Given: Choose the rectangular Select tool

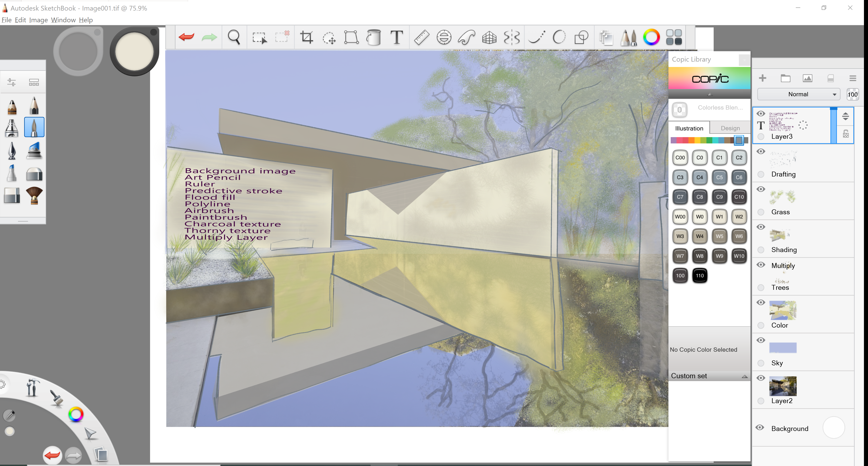Looking at the screenshot, I should tap(260, 37).
